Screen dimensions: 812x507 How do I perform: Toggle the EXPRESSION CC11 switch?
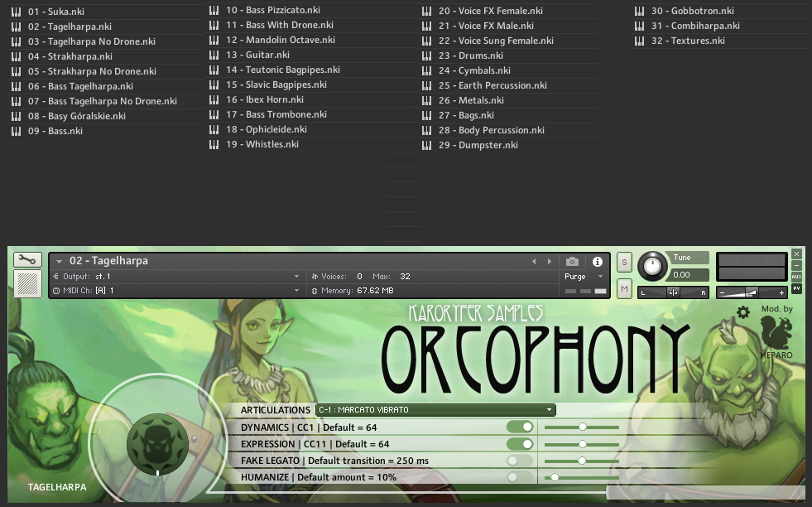(520, 444)
